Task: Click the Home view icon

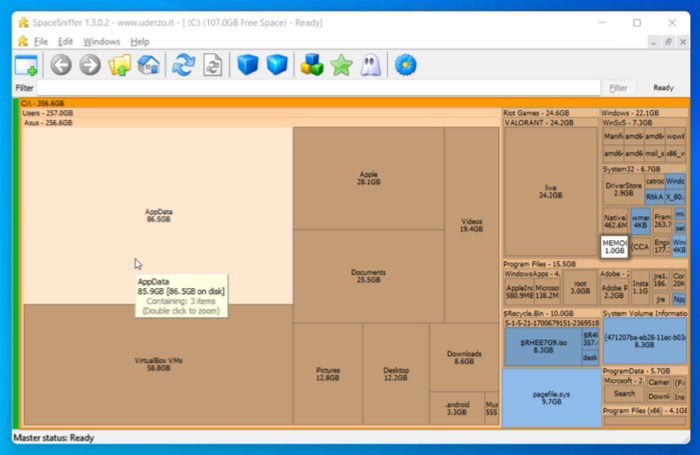Action: [149, 65]
